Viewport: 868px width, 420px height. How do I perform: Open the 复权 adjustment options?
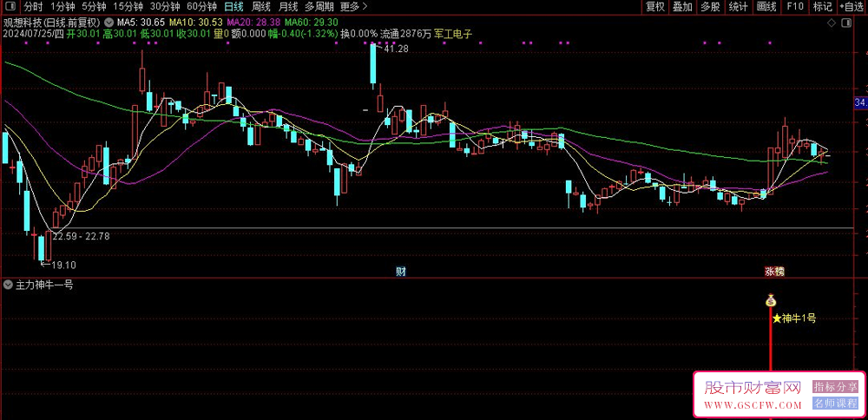coord(654,7)
